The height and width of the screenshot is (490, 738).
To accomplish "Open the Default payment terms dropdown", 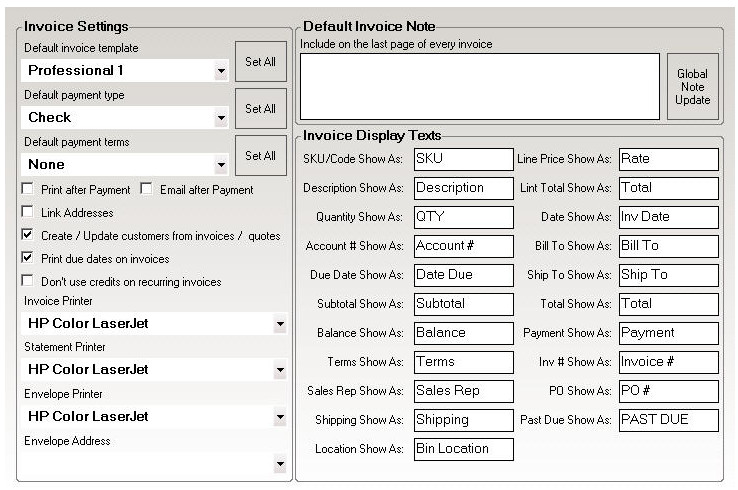I will click(x=220, y=165).
